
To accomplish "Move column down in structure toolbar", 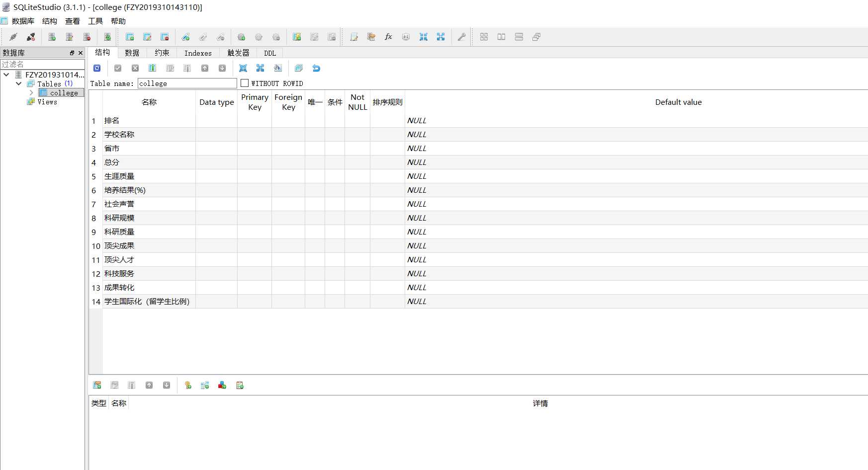I will click(x=222, y=68).
